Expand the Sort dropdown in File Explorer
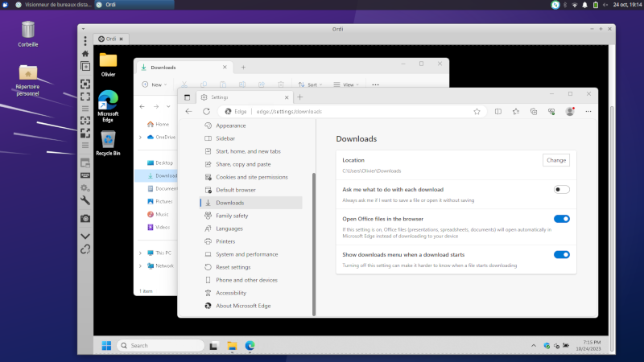644x362 pixels. pos(308,84)
